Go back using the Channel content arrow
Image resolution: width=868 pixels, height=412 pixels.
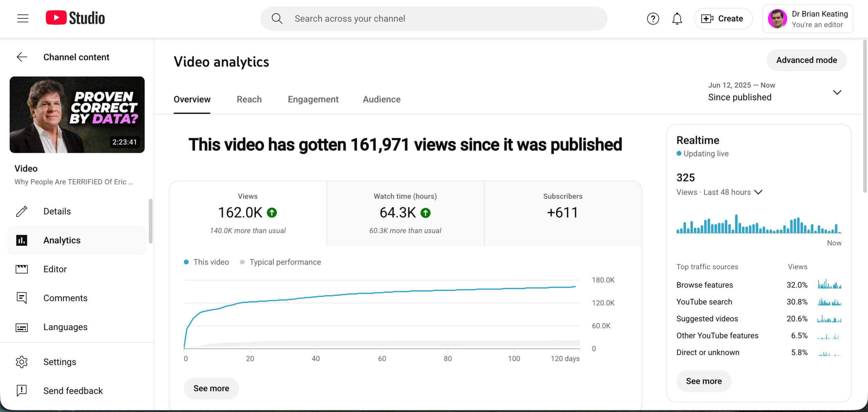(x=22, y=57)
